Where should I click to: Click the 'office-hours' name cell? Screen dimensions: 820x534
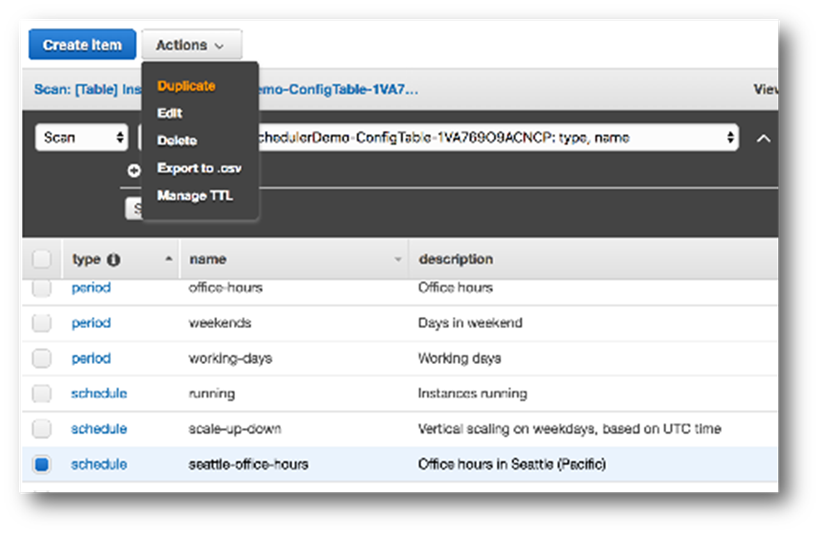tap(225, 288)
